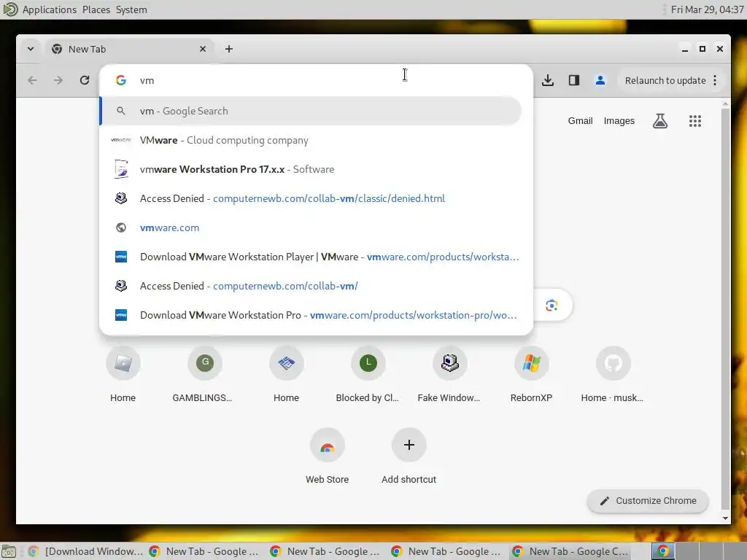This screenshot has width=747, height=560.
Task: Open the Chrome three-dot menu
Action: 715,80
